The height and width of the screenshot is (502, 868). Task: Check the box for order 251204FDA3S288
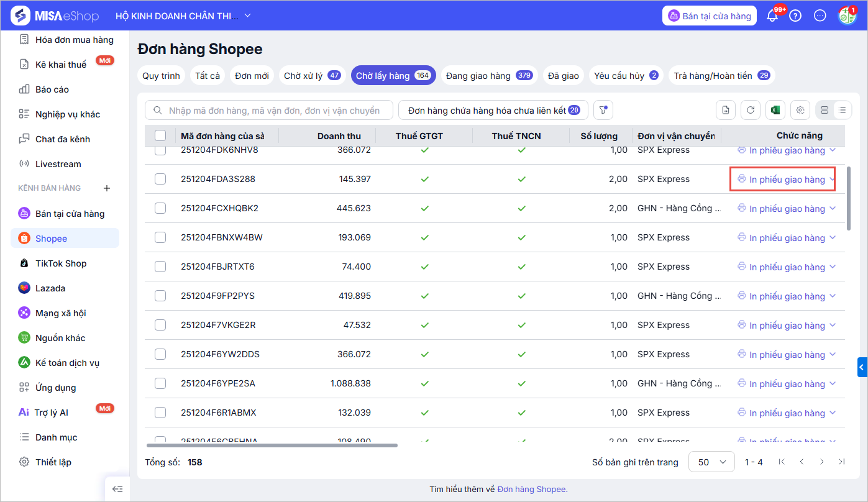[160, 179]
